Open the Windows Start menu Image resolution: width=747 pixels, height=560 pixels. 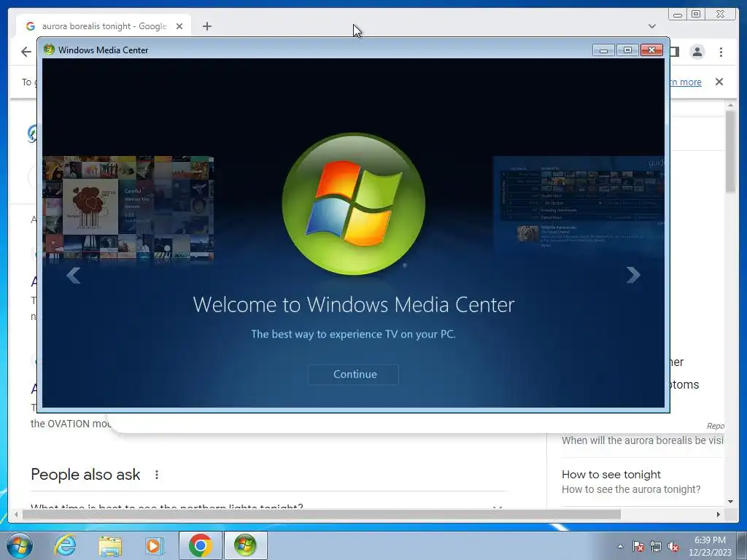(x=20, y=545)
